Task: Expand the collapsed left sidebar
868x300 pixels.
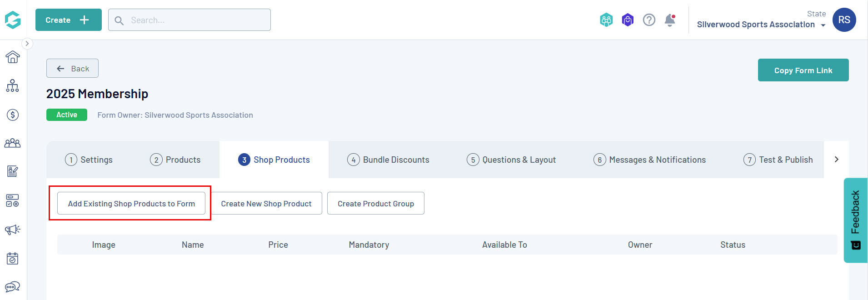Action: tap(27, 44)
